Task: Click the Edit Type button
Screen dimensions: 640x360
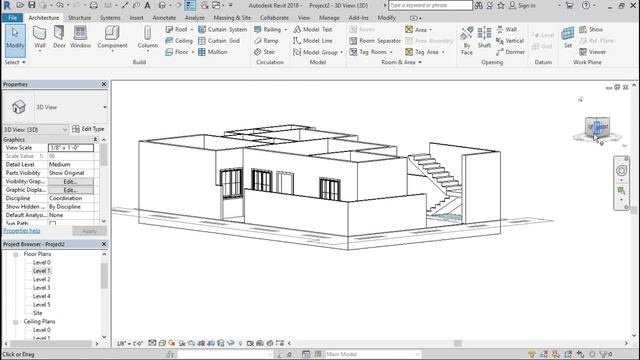Action: tap(88, 129)
